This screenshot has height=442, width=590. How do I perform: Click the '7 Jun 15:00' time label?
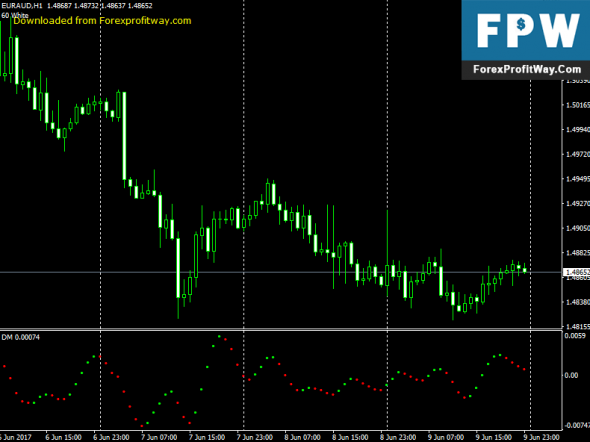click(x=207, y=437)
